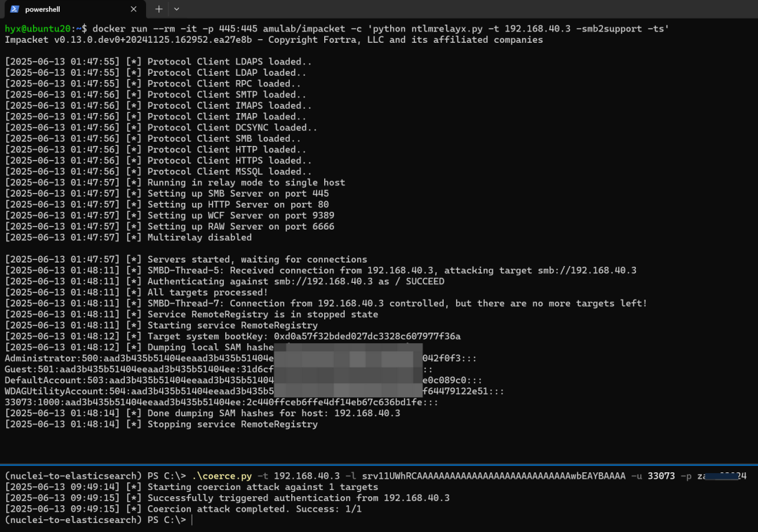Image resolution: width=758 pixels, height=532 pixels.
Task: Click the 'srv11UWhRCAAAA' listener argument in lower pane
Action: 493,476
